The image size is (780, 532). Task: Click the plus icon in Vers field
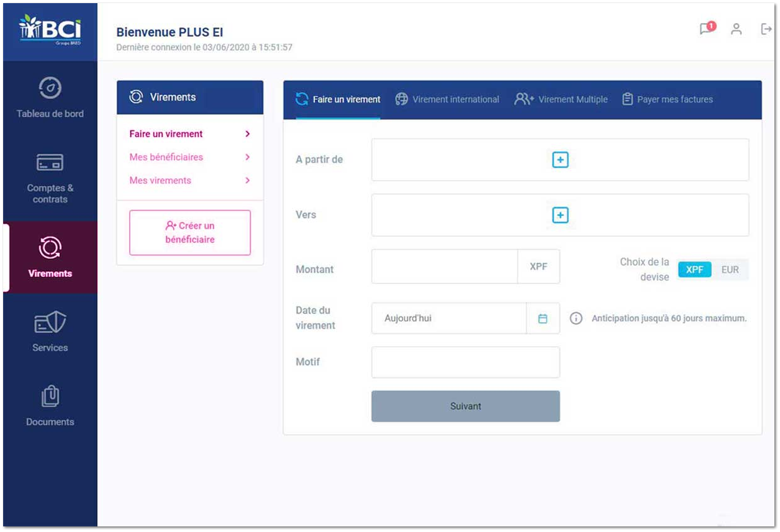(560, 215)
